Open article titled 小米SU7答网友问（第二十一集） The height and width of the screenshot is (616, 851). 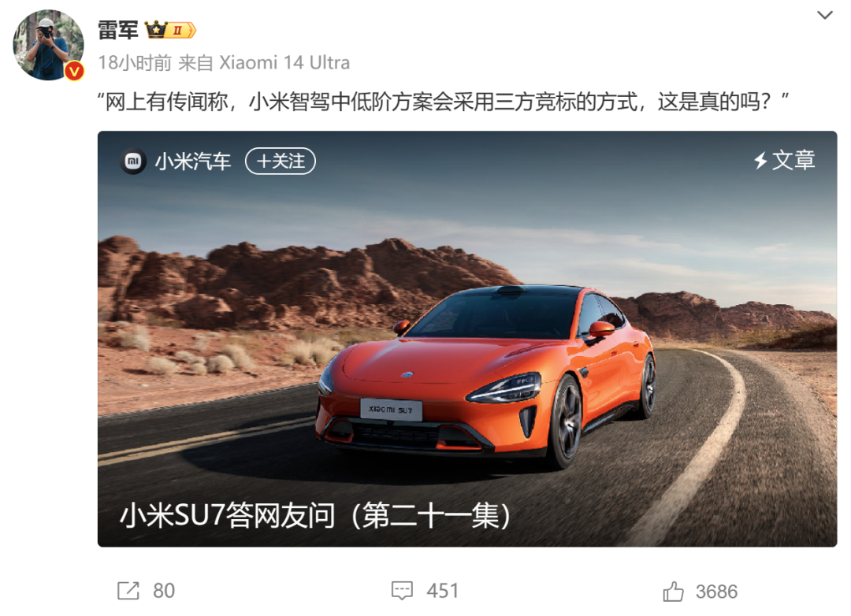(315, 515)
